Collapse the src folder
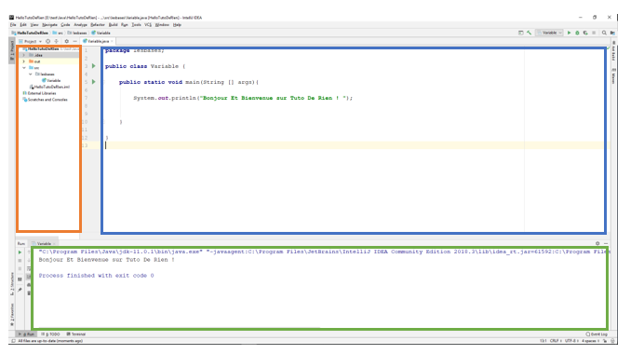This screenshot has width=644, height=354. pyautogui.click(x=24, y=68)
